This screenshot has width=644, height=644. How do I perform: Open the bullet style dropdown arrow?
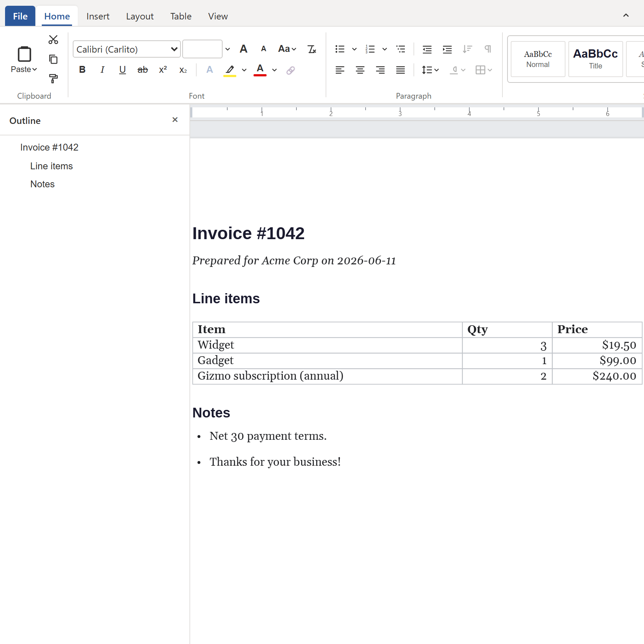pyautogui.click(x=354, y=49)
